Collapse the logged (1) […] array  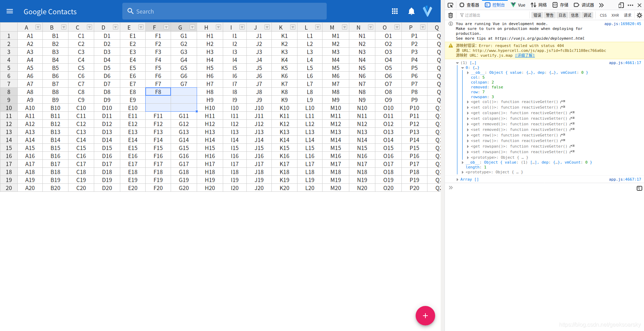[457, 63]
